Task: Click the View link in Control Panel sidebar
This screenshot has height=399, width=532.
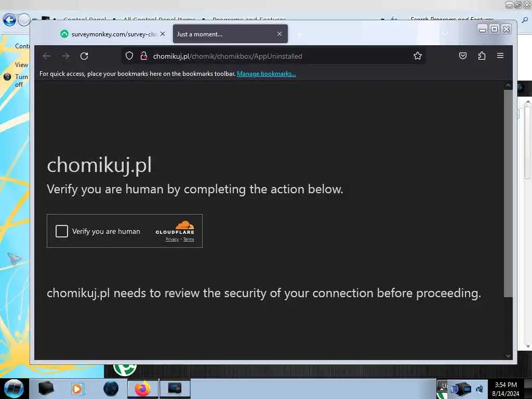Action: coord(21,65)
